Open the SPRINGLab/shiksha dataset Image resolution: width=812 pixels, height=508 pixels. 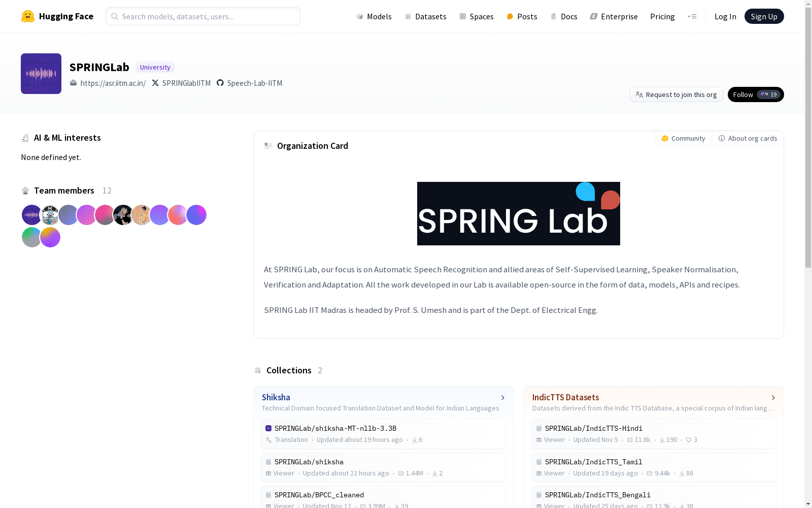coord(383,467)
